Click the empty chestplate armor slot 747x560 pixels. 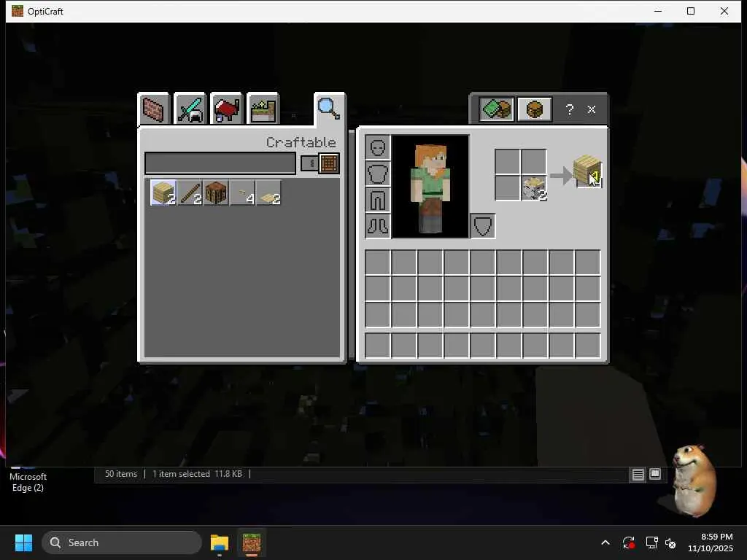[378, 174]
